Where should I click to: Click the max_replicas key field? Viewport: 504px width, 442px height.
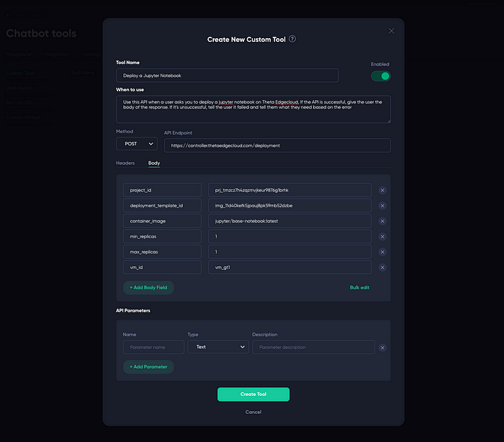162,252
